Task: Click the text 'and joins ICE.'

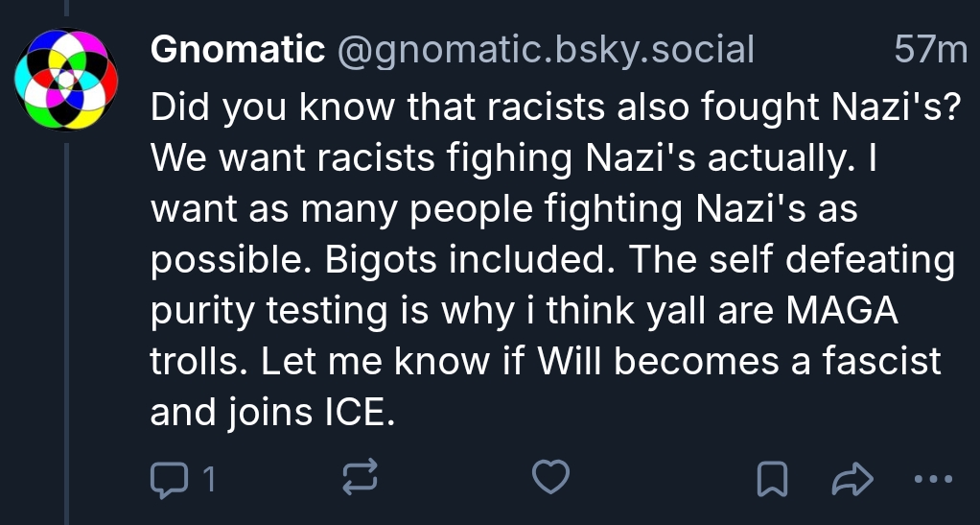Action: point(272,412)
